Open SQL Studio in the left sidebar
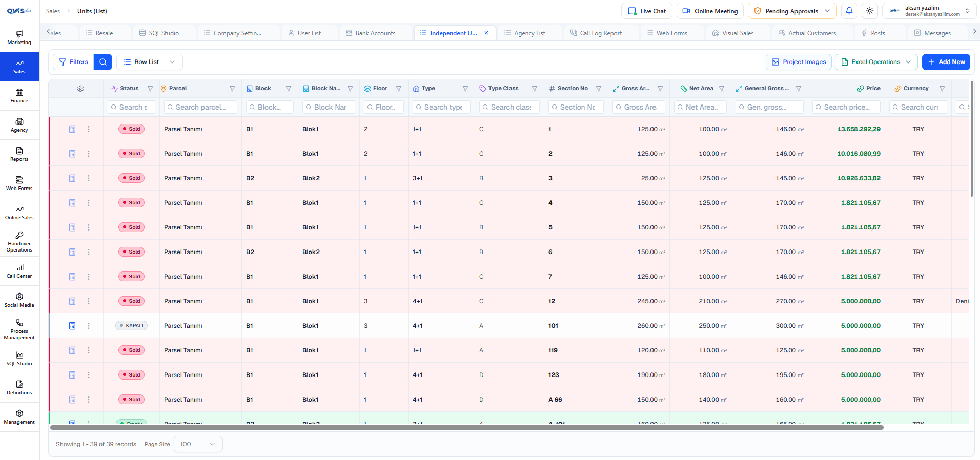 [19, 359]
